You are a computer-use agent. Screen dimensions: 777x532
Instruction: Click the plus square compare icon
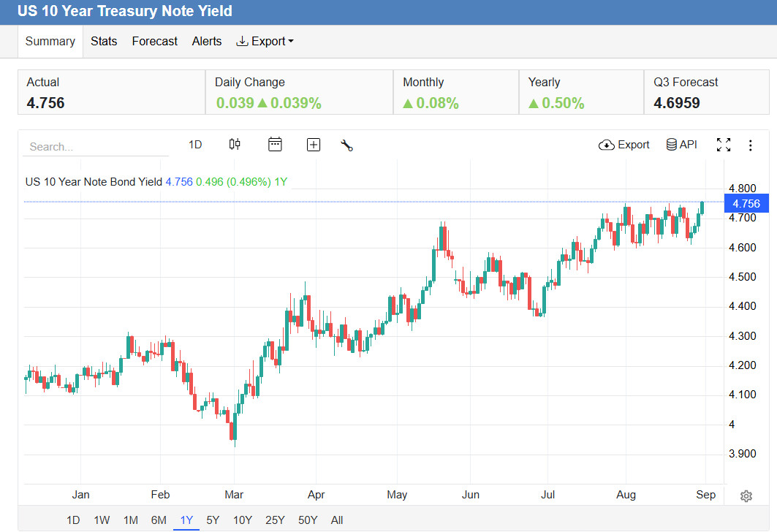pyautogui.click(x=314, y=145)
